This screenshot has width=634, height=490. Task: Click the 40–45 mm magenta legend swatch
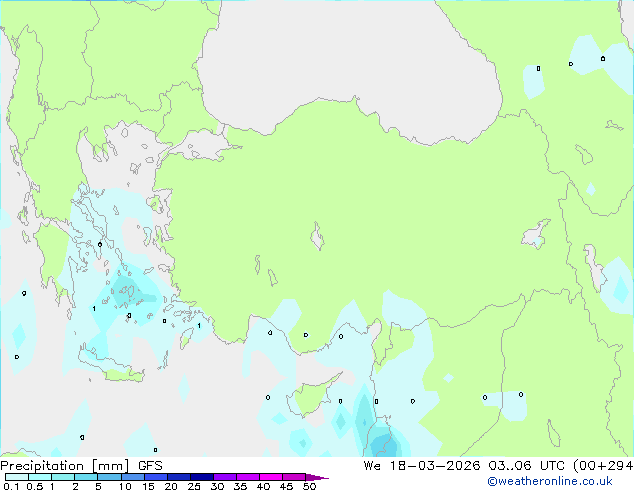coord(271,477)
